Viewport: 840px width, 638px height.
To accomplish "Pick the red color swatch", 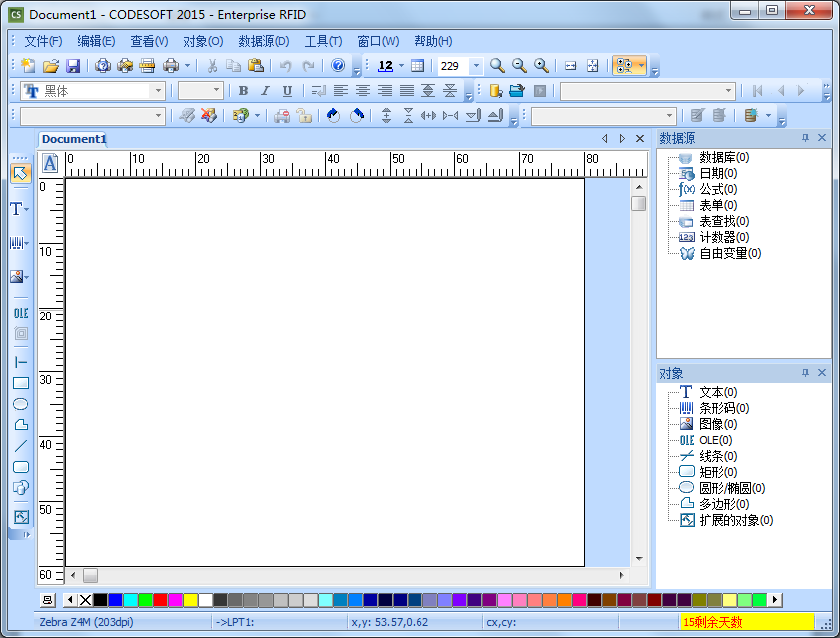I will click(160, 600).
